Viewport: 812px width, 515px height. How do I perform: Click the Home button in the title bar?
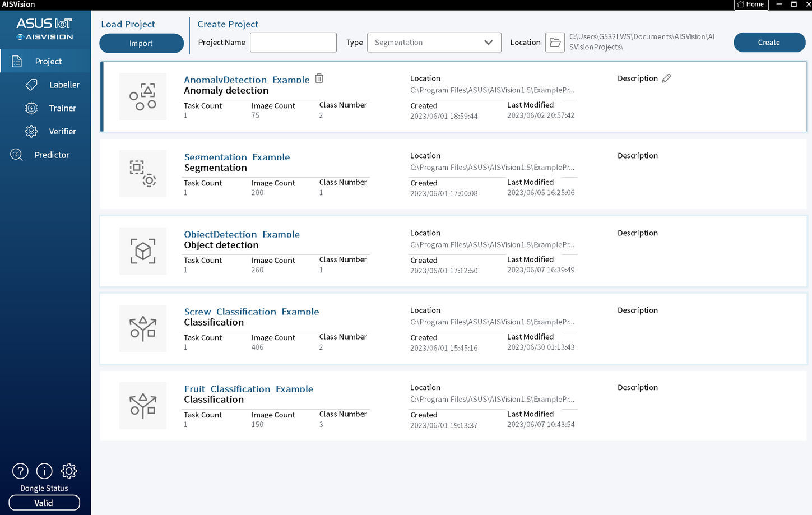tap(751, 4)
